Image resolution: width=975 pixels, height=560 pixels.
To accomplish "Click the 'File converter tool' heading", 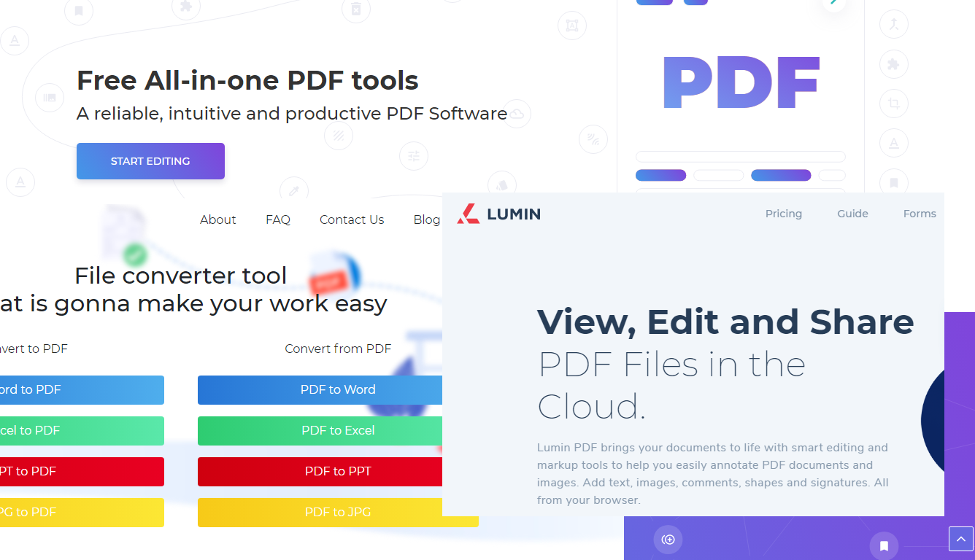I will pos(181,276).
